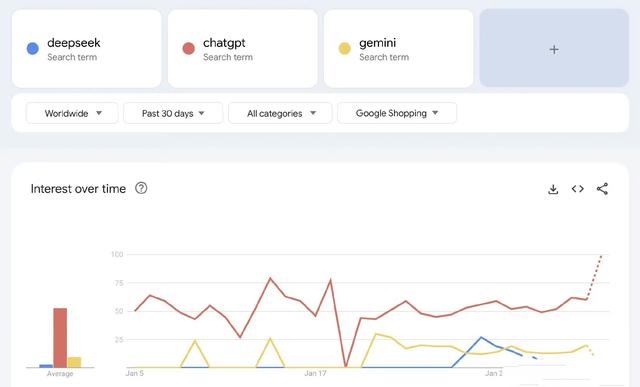Click the red chatgpt color dot
The width and height of the screenshot is (640, 387).
[189, 49]
